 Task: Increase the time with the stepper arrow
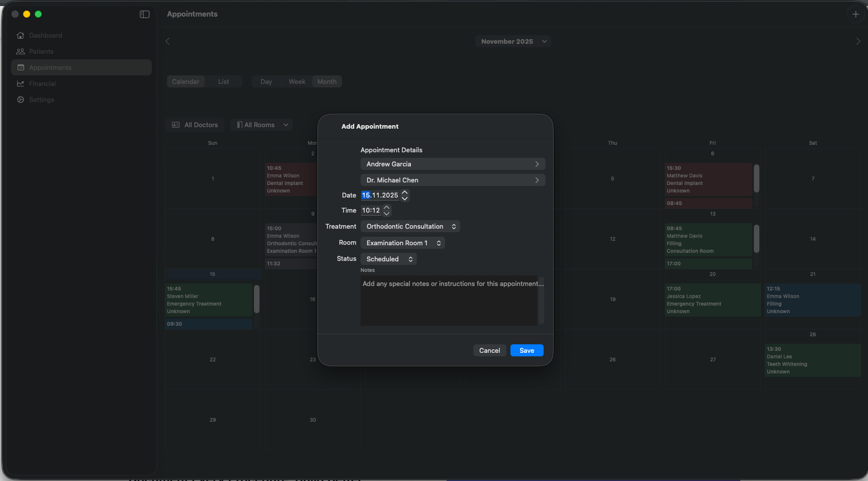tap(386, 208)
